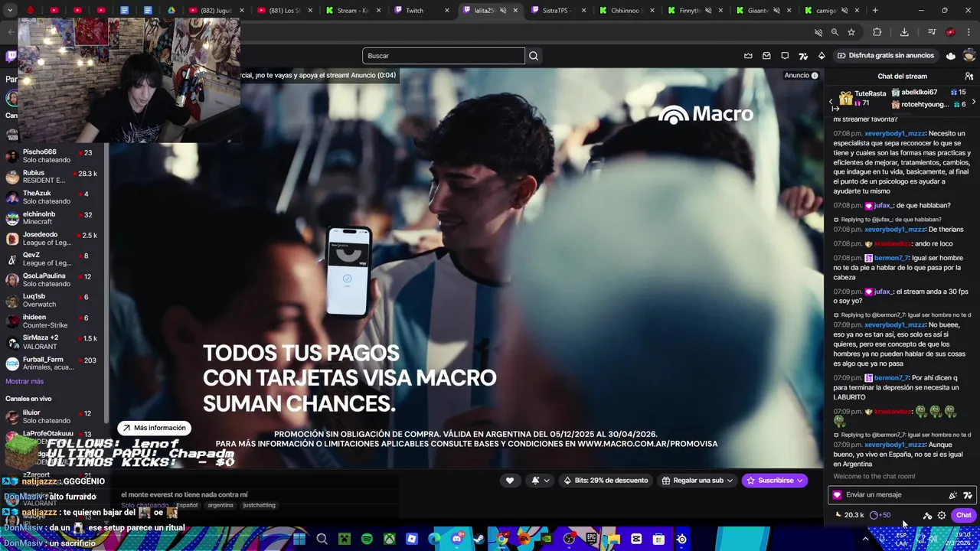Click the justchatting stream tag
This screenshot has width=980, height=551.
[259, 505]
